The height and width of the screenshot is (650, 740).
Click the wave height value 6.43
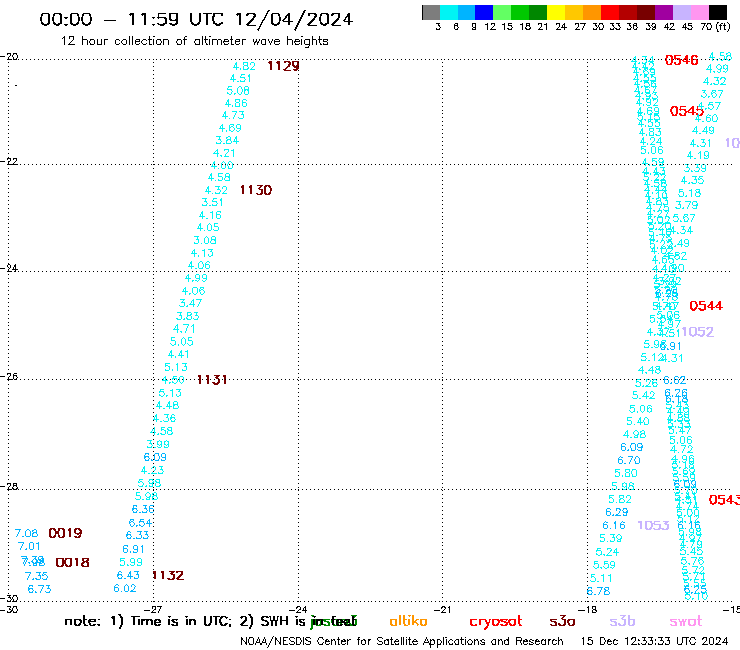pos(128,575)
